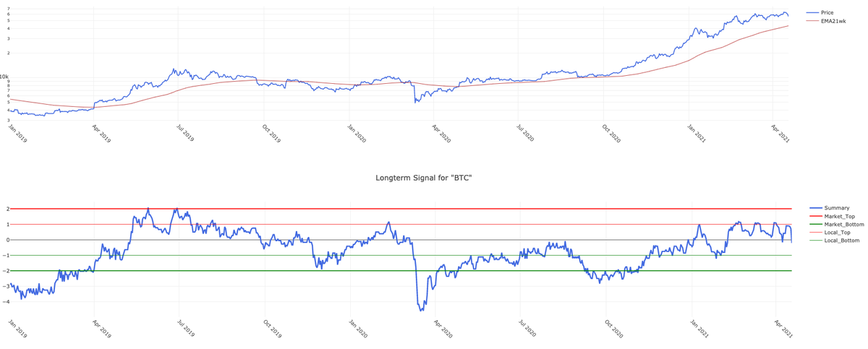Toggle Local_Top legend entry

[830, 232]
